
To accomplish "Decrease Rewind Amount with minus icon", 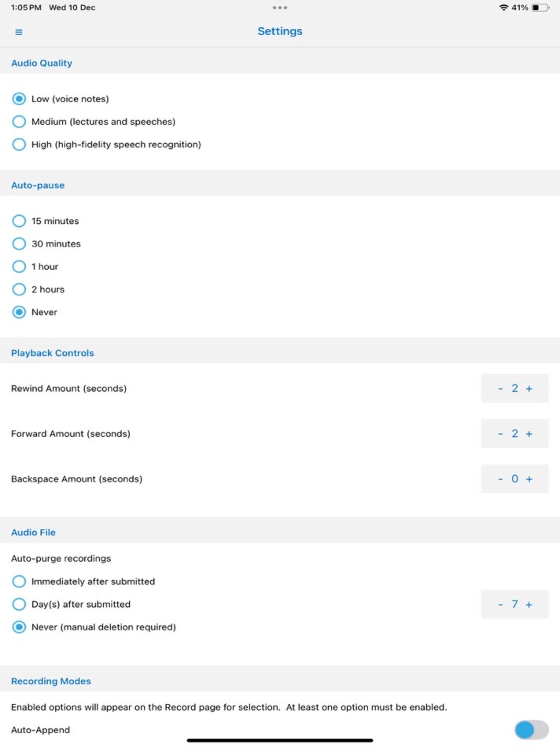I will [x=500, y=389].
